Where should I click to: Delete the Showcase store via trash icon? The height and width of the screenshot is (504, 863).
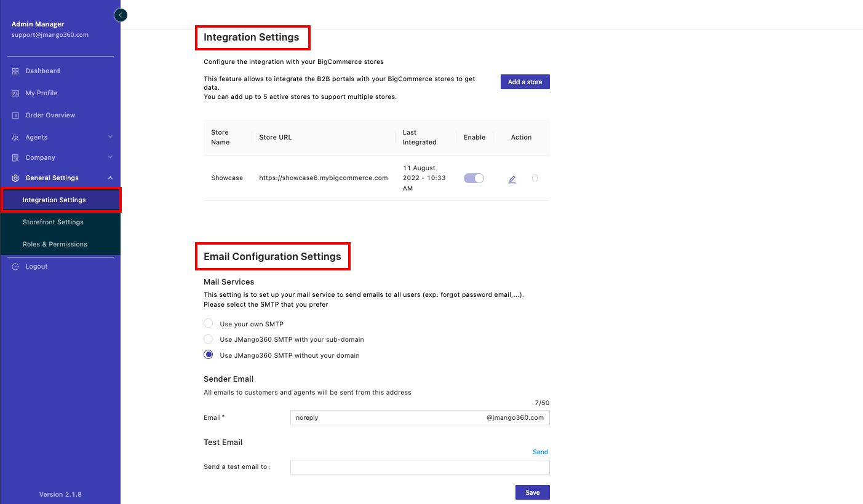(x=535, y=178)
